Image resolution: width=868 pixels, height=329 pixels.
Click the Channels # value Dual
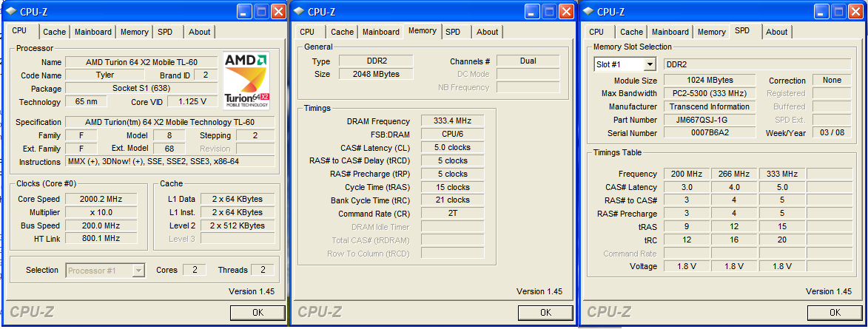tap(528, 61)
